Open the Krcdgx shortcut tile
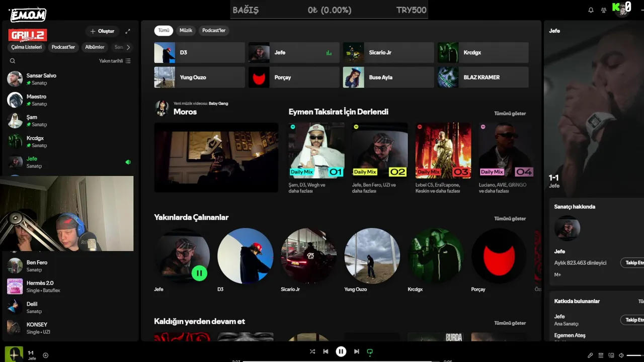This screenshot has width=644, height=362. pos(483,52)
